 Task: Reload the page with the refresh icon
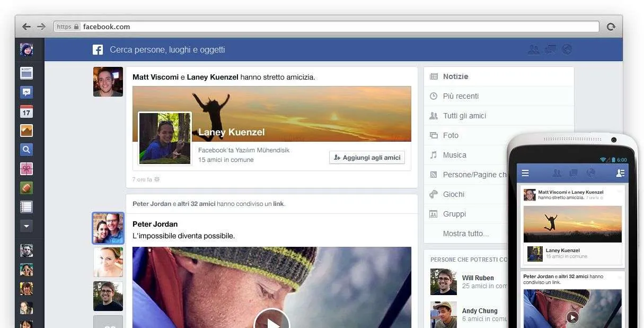point(611,27)
